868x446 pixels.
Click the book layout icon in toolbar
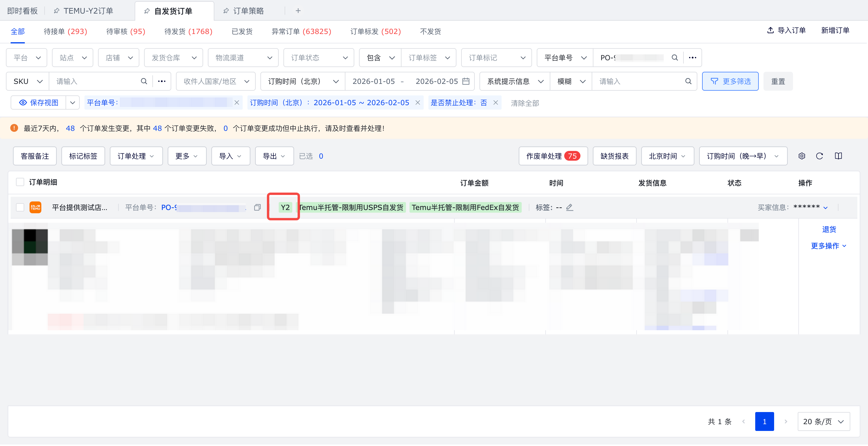[838, 156]
